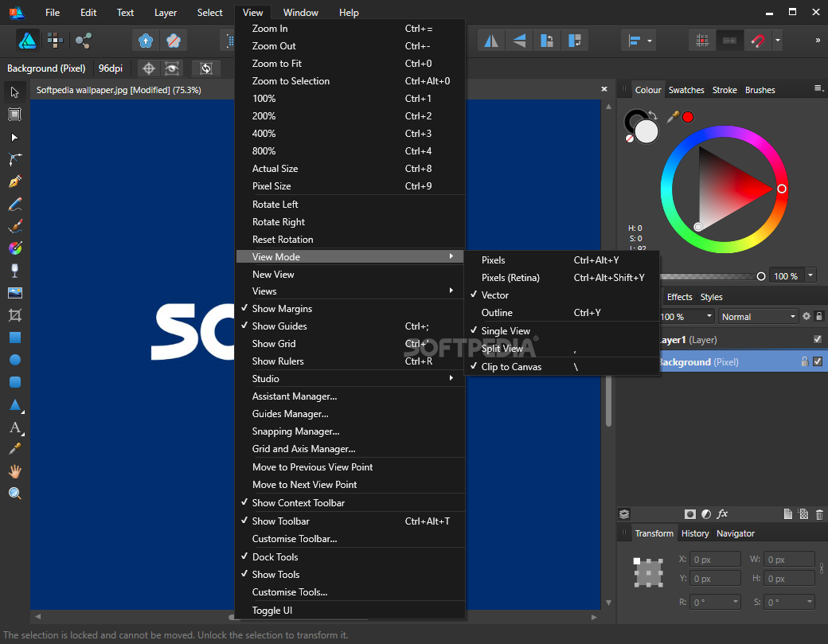Toggle the Snapping magnet icon

click(x=758, y=41)
